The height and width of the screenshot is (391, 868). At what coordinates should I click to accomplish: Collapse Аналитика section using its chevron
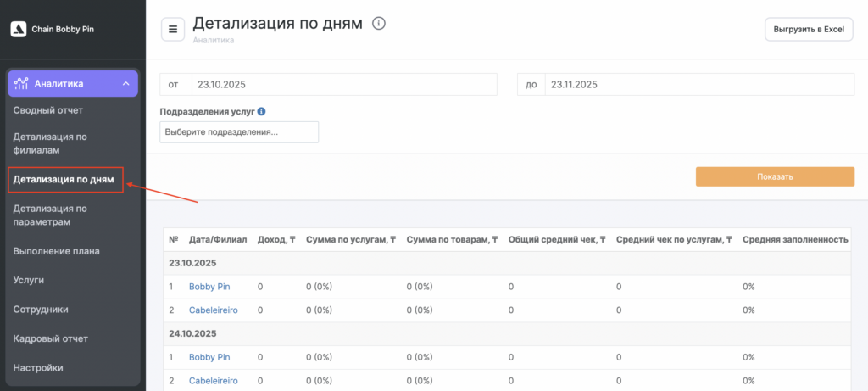click(x=125, y=83)
